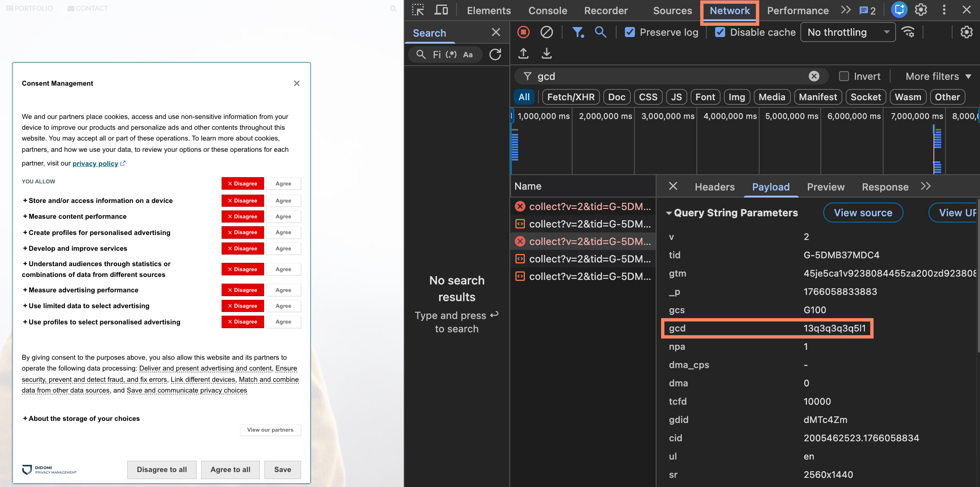Refresh the search results
Viewport: 980px width, 487px height.
495,54
